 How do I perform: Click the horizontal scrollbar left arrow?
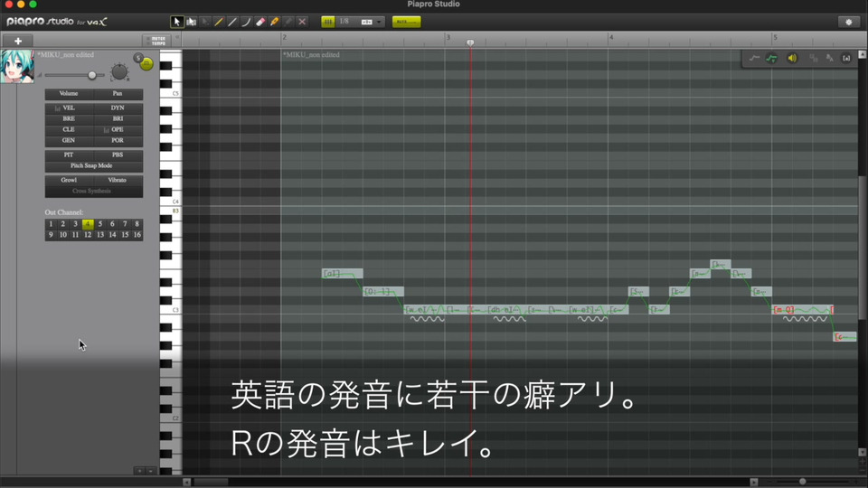pos(186,482)
